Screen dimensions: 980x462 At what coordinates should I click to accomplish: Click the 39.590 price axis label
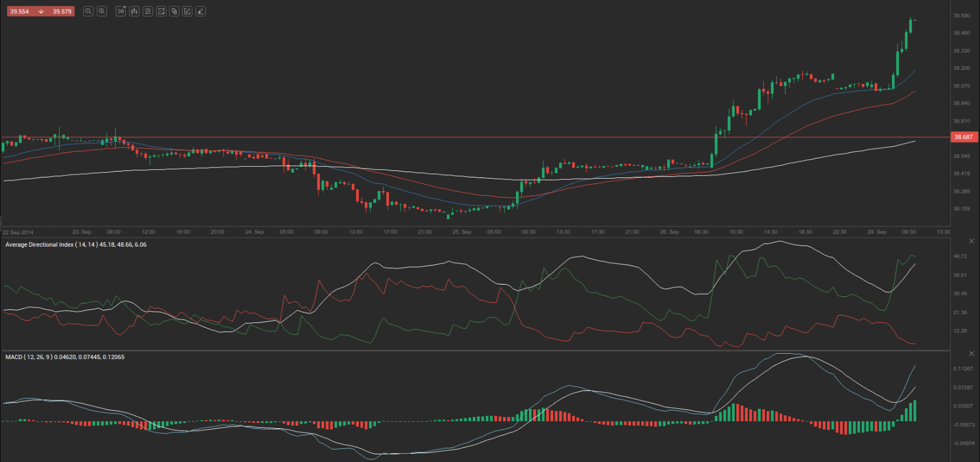coord(961,16)
